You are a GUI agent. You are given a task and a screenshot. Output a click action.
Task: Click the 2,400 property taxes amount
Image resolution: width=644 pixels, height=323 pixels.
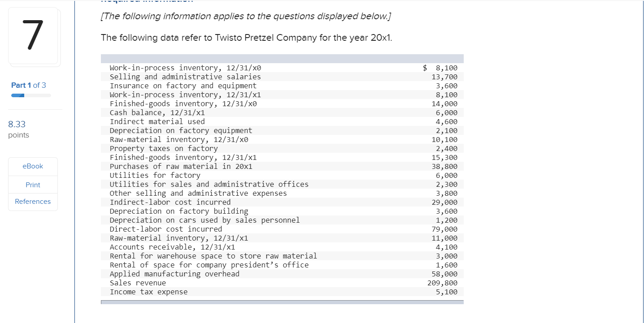[x=447, y=148]
